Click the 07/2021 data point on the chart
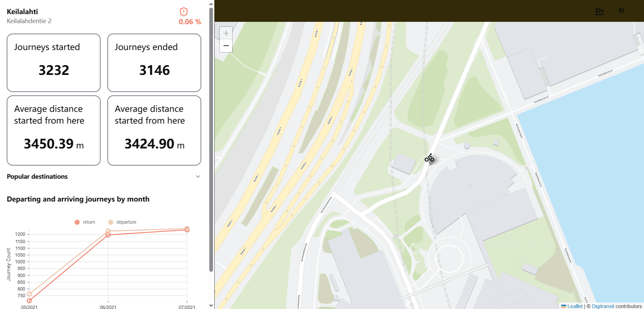 (x=187, y=229)
